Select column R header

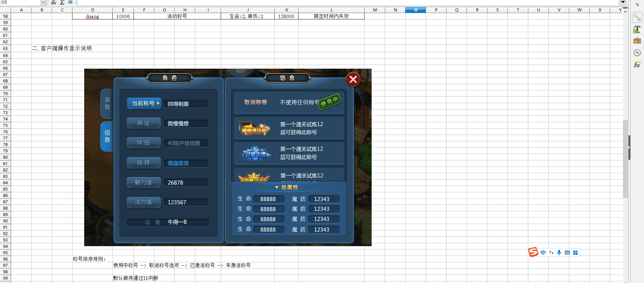477,10
